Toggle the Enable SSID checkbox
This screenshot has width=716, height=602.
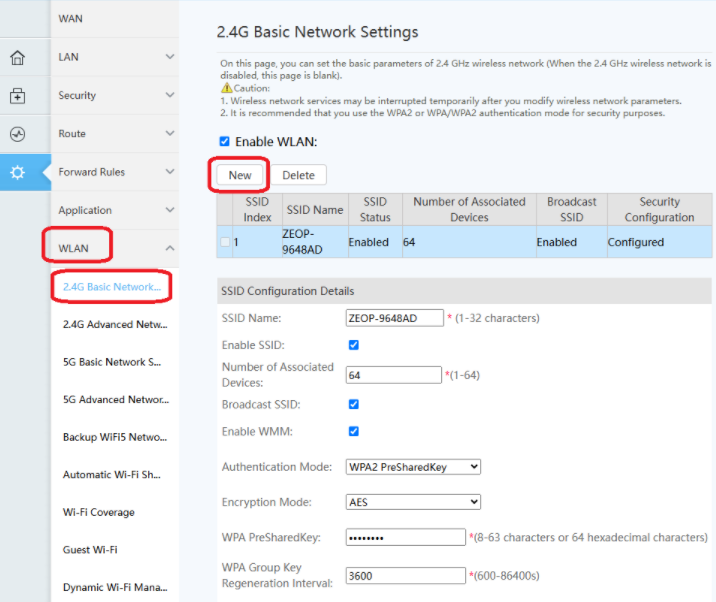(353, 345)
